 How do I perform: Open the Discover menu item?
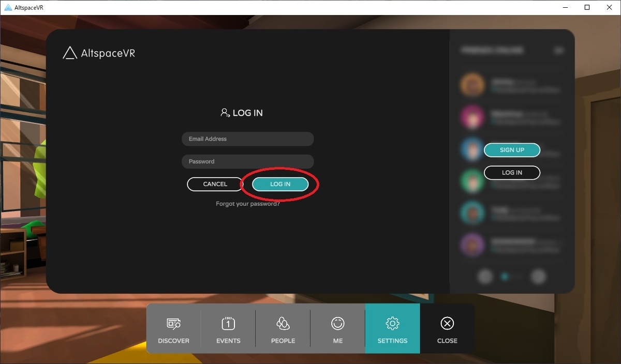pos(173,328)
